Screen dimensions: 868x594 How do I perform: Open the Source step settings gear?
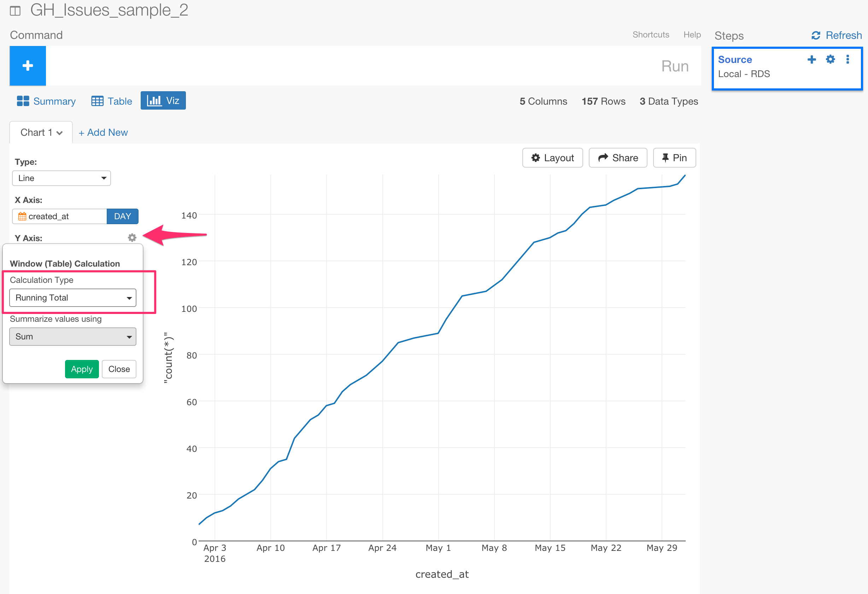point(830,59)
